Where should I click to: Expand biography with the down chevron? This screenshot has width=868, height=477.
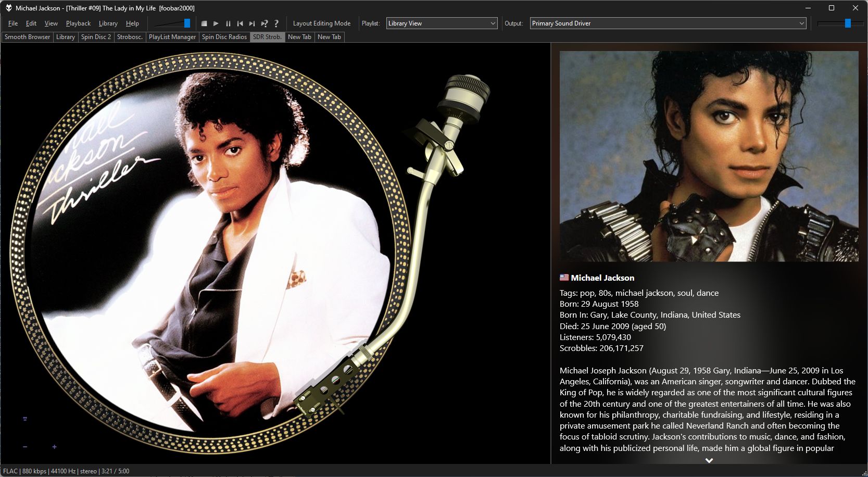click(x=709, y=460)
